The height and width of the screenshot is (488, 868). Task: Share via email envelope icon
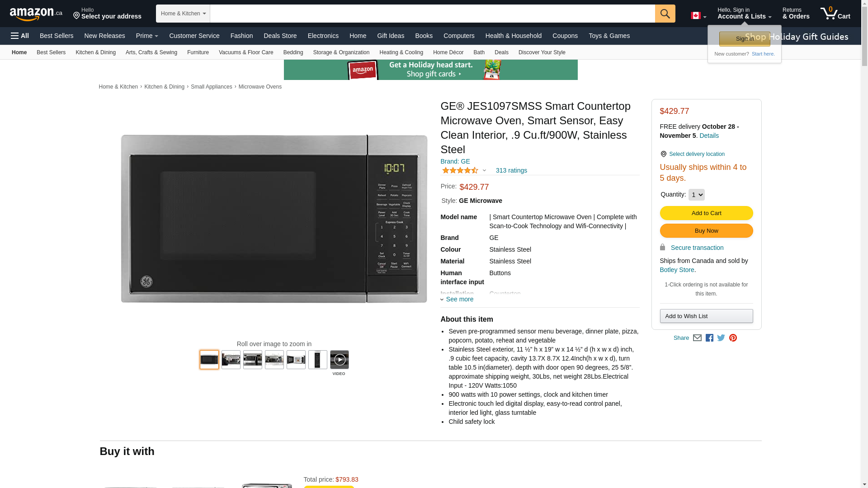697,338
